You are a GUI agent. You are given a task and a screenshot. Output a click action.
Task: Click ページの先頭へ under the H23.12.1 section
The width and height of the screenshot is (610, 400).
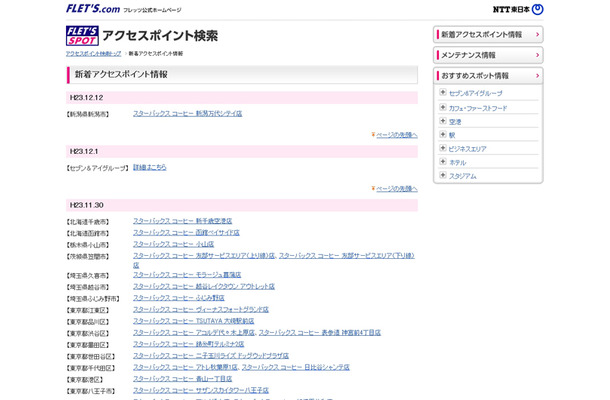pos(396,189)
